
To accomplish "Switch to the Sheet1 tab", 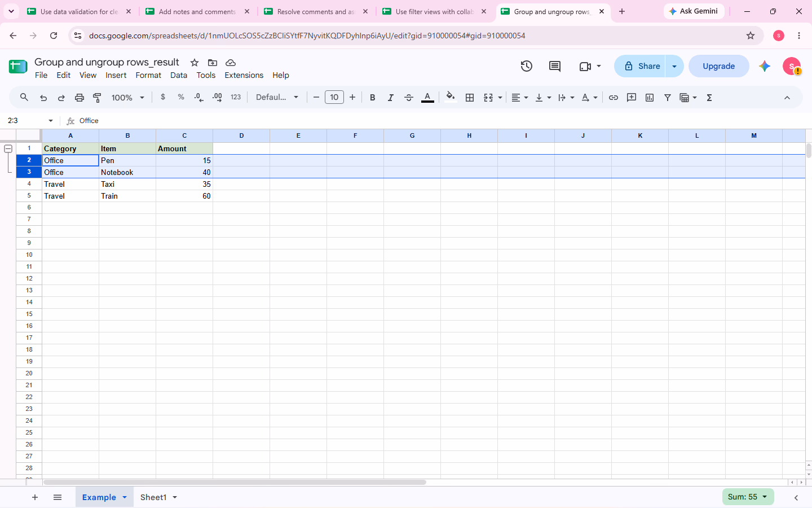I will pyautogui.click(x=153, y=497).
